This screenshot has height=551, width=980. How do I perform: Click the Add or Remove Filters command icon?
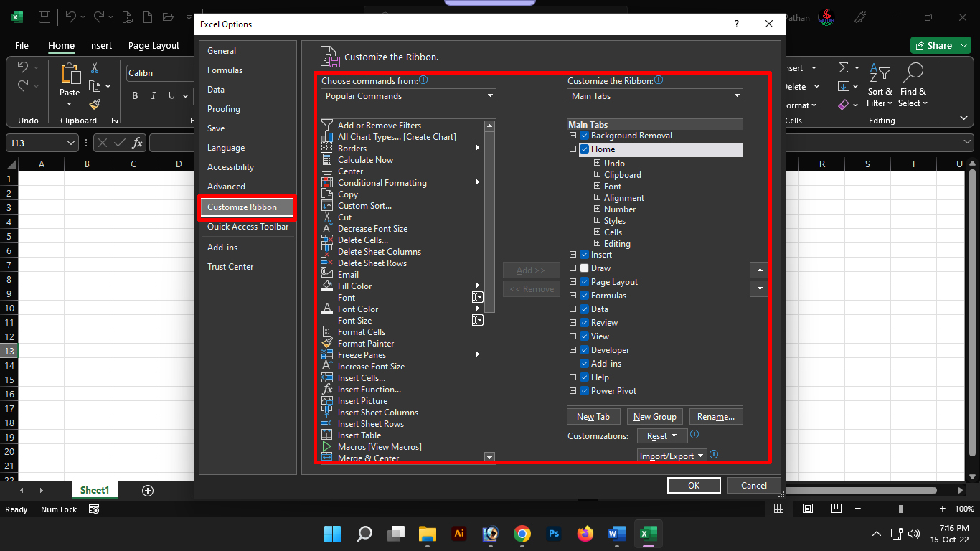[x=327, y=125]
